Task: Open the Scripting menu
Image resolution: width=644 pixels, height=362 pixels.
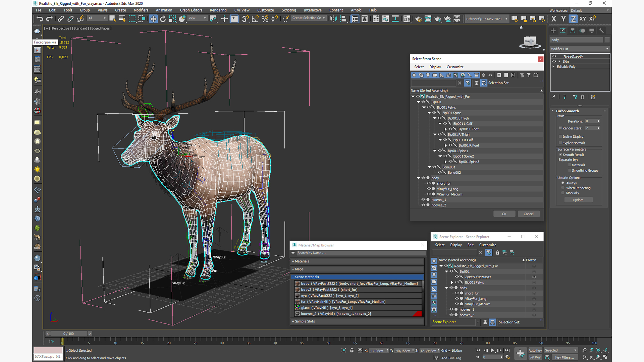Action: coord(289,10)
